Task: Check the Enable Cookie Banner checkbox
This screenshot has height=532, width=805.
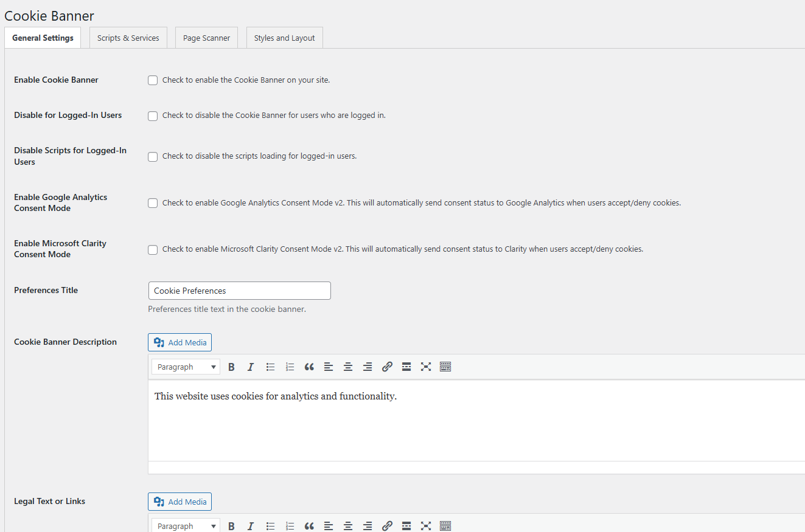Action: [x=153, y=80]
